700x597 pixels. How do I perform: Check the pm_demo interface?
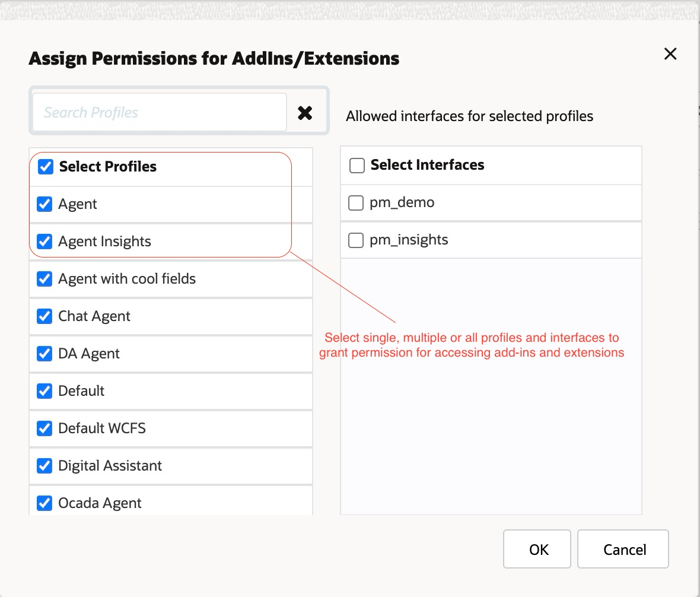tap(355, 202)
